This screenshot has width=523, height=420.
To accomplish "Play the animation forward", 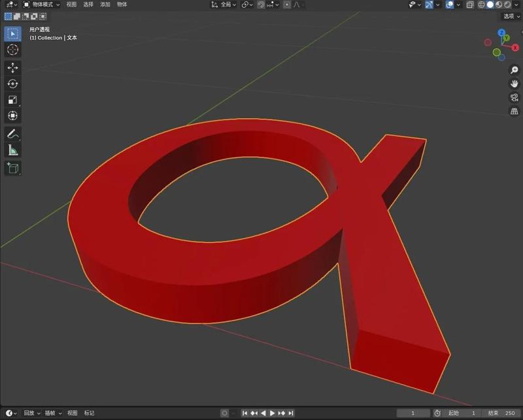I will tap(272, 413).
